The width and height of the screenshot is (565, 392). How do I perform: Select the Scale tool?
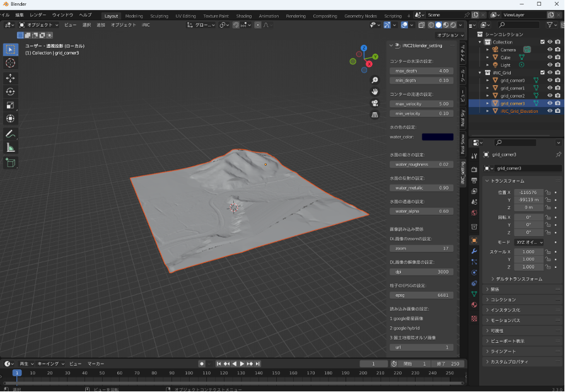point(11,105)
